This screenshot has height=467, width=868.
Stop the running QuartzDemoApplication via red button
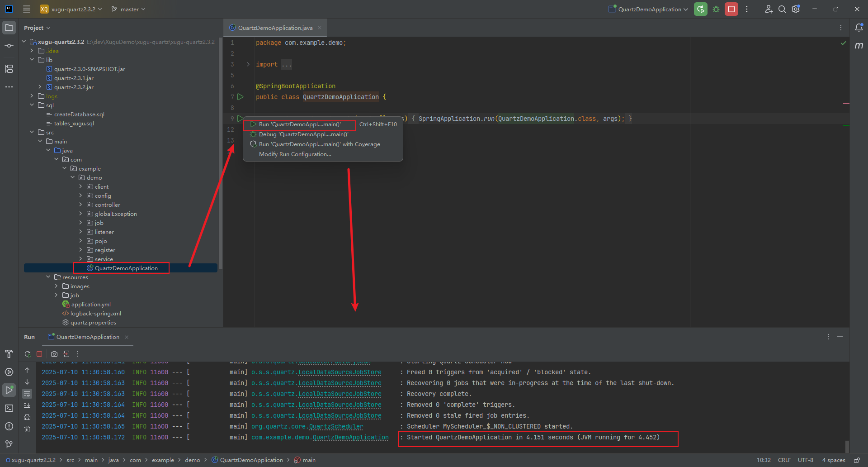731,9
